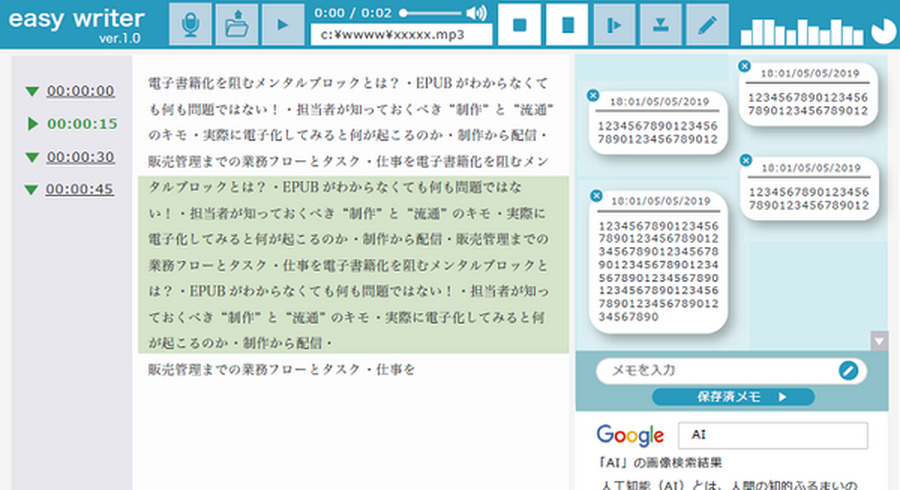The width and height of the screenshot is (900, 490).
Task: Collapse the 00:00:30 timestamp arrow
Action: [x=32, y=158]
